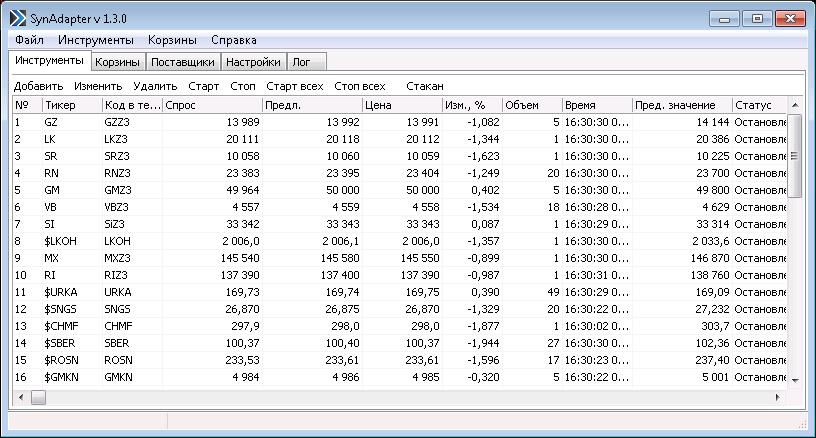Click the volume value 49 in $URKA row
Viewport: 816px width, 438px height.
click(x=553, y=292)
